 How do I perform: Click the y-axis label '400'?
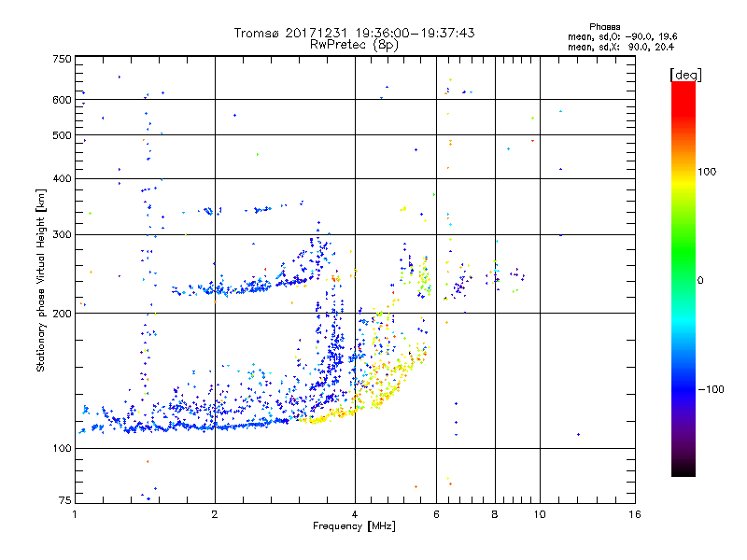pyautogui.click(x=62, y=179)
